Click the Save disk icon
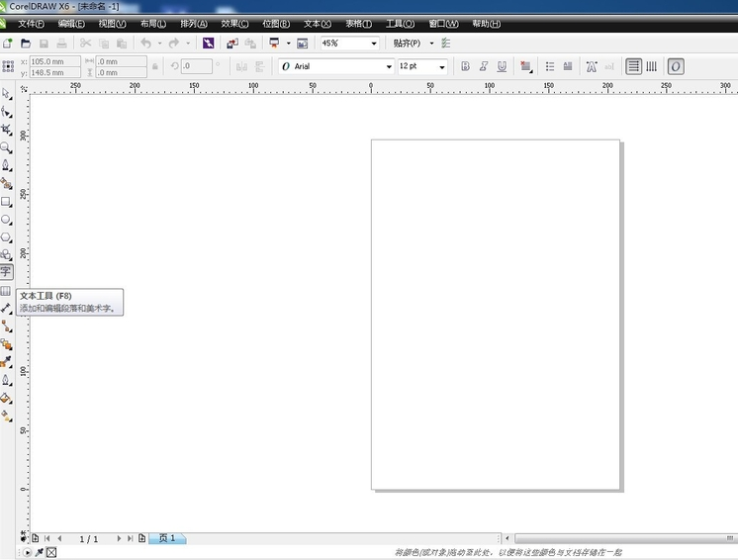738x560 pixels. [44, 44]
